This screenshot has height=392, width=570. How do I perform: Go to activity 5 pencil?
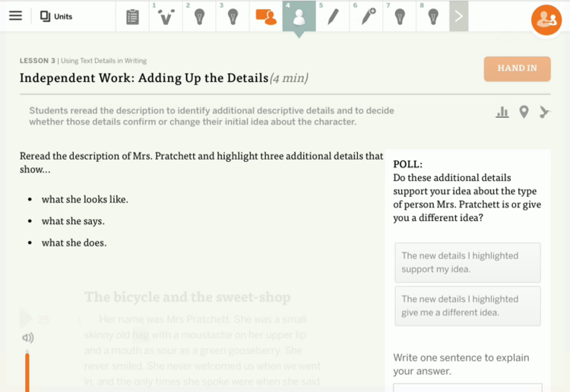pyautogui.click(x=333, y=17)
